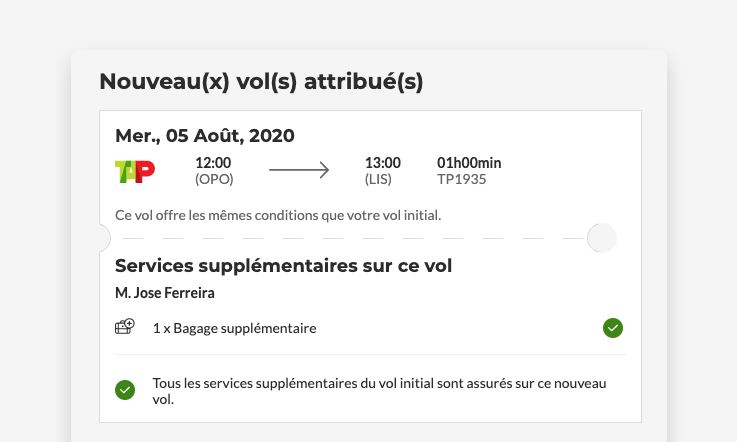Click the TAP airline logo
737x442 pixels.
[135, 171]
